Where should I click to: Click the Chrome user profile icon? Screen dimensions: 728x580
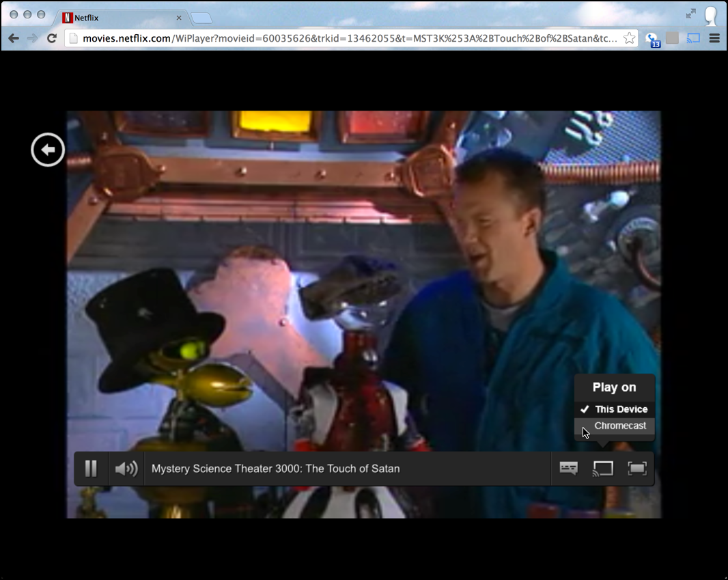[x=710, y=15]
